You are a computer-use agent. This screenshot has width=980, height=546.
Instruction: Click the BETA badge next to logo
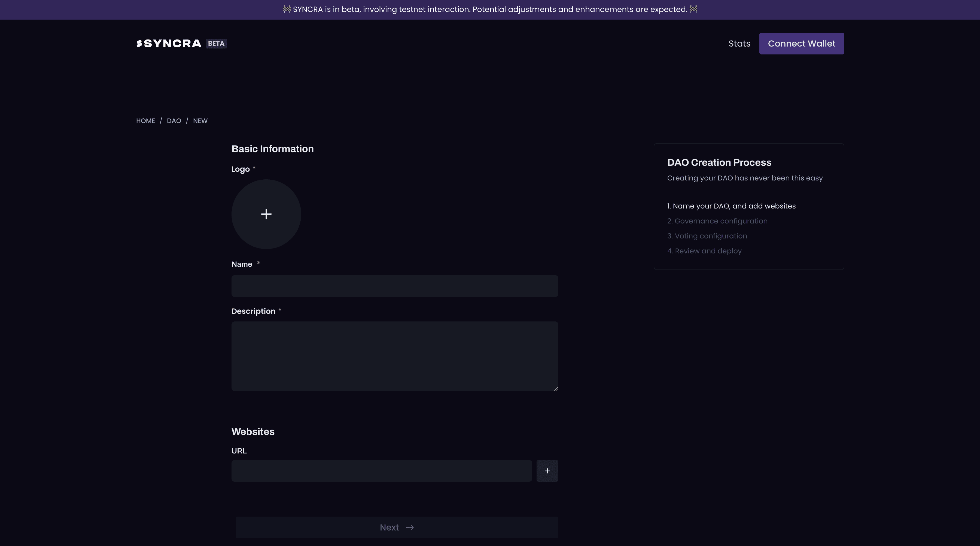pos(216,44)
